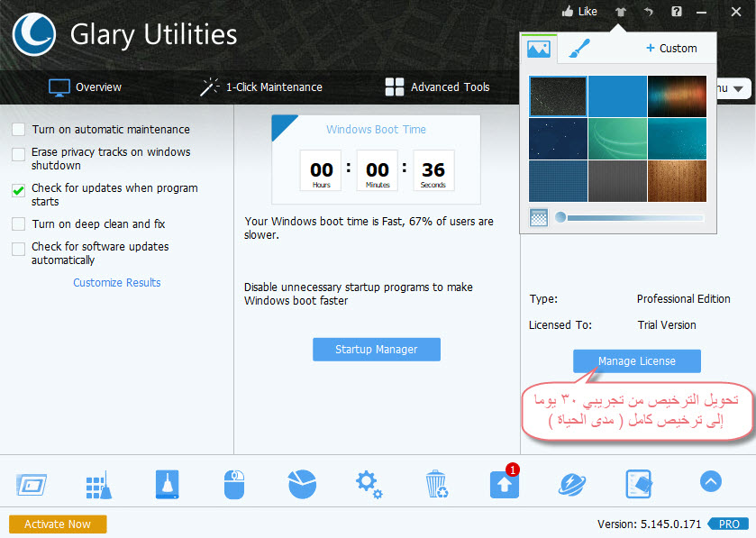Viewport: 756px width, 538px height.
Task: Click the 36 Seconds counter box
Action: pos(433,170)
